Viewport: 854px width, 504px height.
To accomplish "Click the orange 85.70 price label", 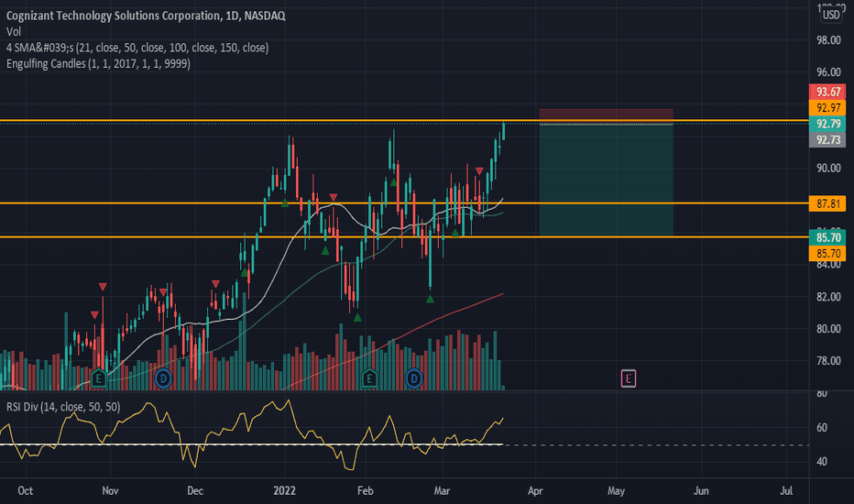I will click(827, 253).
